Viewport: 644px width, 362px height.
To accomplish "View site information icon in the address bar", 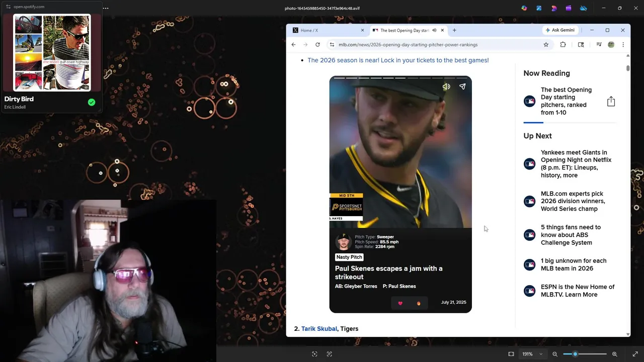I will pyautogui.click(x=332, y=45).
